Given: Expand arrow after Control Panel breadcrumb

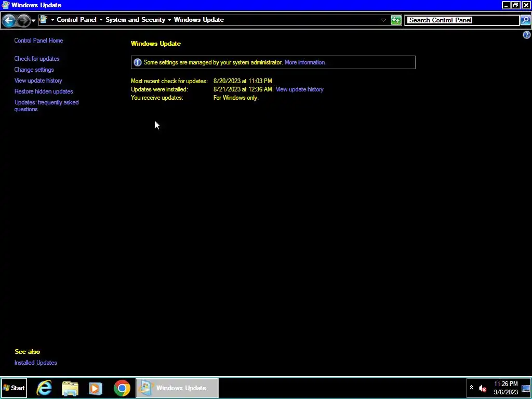Looking at the screenshot, I should pyautogui.click(x=101, y=20).
